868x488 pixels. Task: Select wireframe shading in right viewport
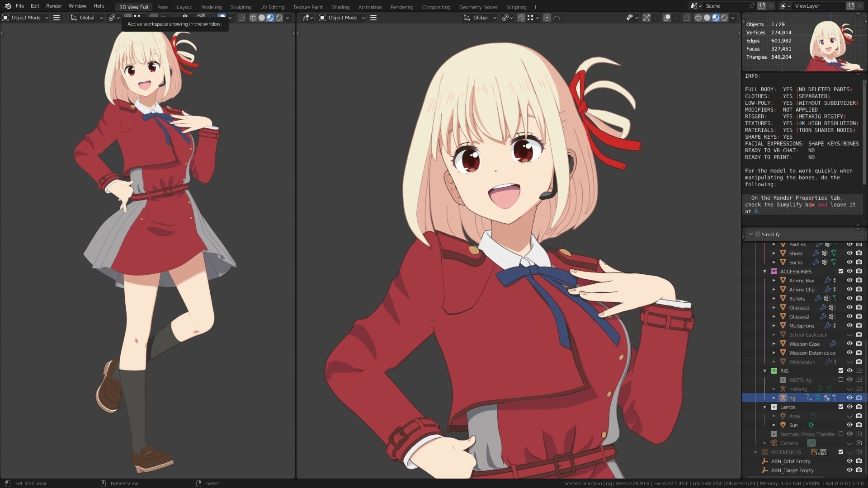pyautogui.click(x=698, y=18)
